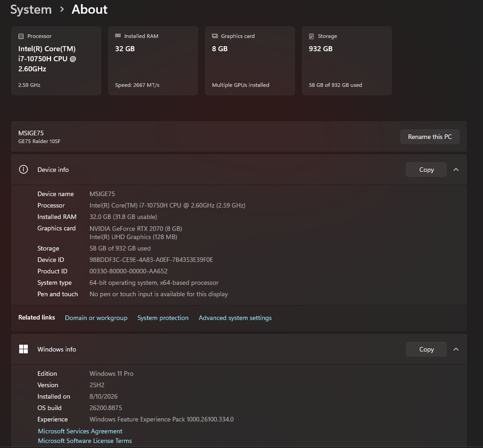Open Advanced system settings link
Viewport: 483px width, 448px height.
[x=235, y=318]
